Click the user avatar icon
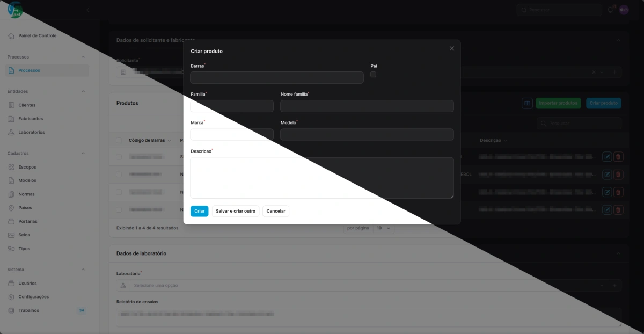 pos(624,10)
